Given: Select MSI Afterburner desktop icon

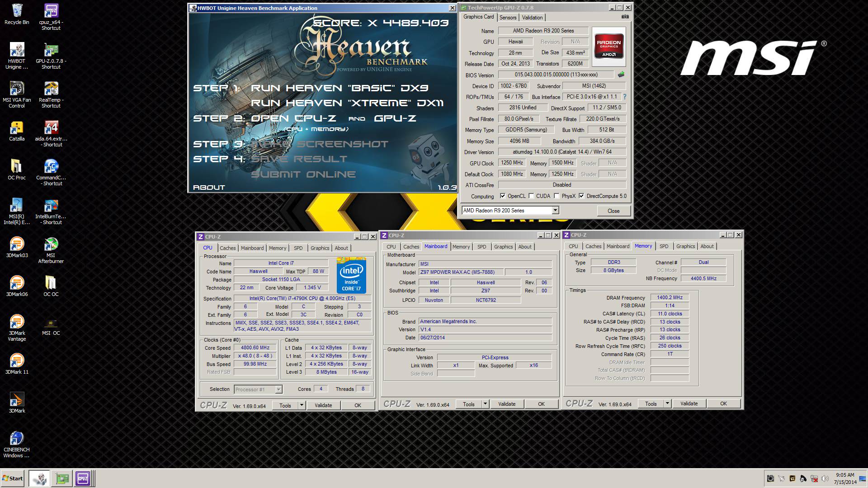Looking at the screenshot, I should point(51,250).
